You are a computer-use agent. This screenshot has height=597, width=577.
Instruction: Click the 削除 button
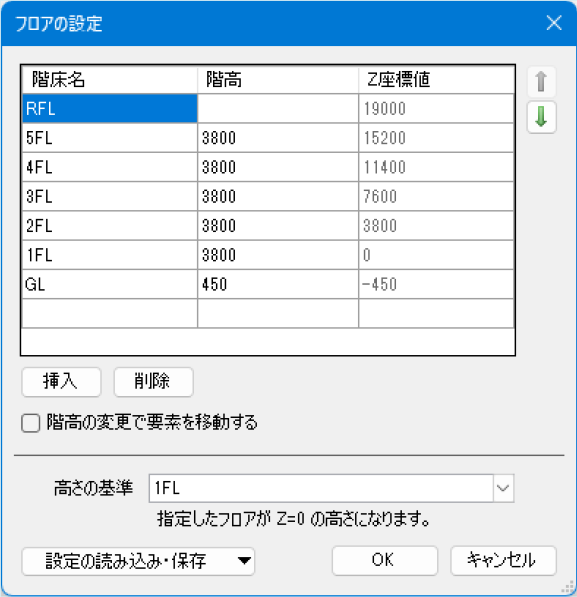[153, 382]
